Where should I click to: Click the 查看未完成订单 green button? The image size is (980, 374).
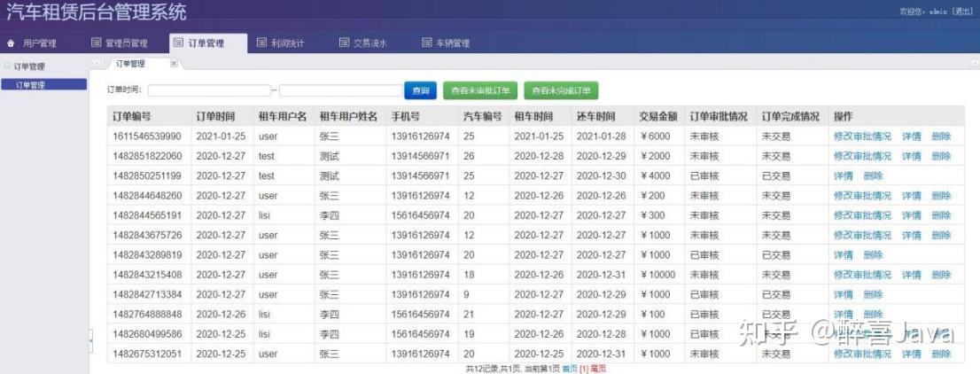pos(561,90)
